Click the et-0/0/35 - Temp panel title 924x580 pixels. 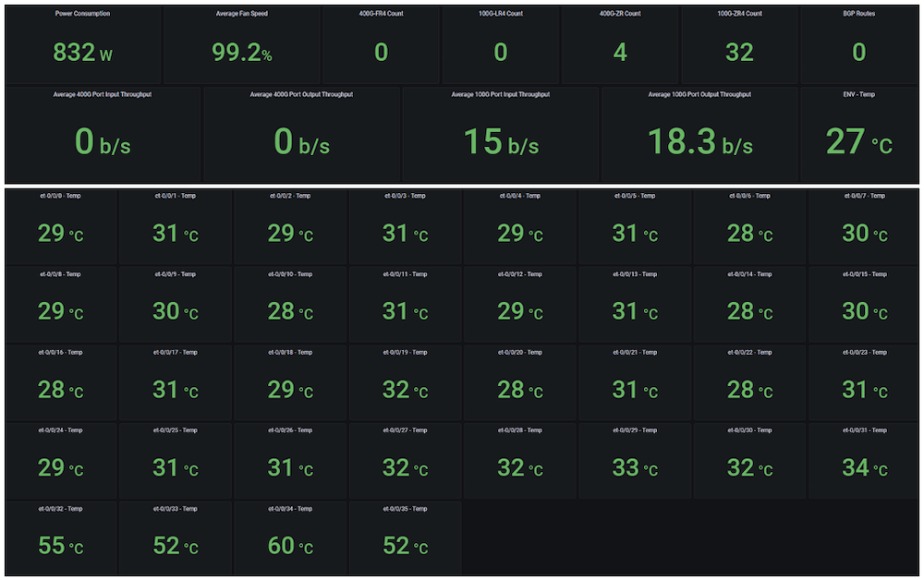[406, 509]
